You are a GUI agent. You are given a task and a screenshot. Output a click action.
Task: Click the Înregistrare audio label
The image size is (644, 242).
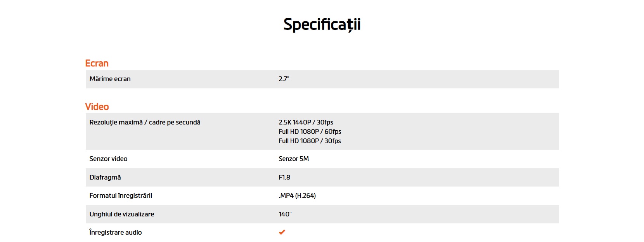point(115,232)
